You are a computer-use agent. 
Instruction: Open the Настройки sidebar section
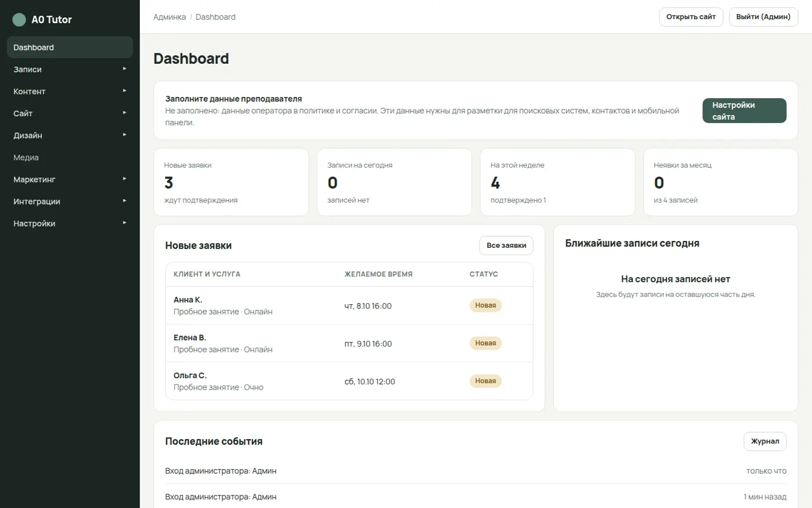point(70,224)
